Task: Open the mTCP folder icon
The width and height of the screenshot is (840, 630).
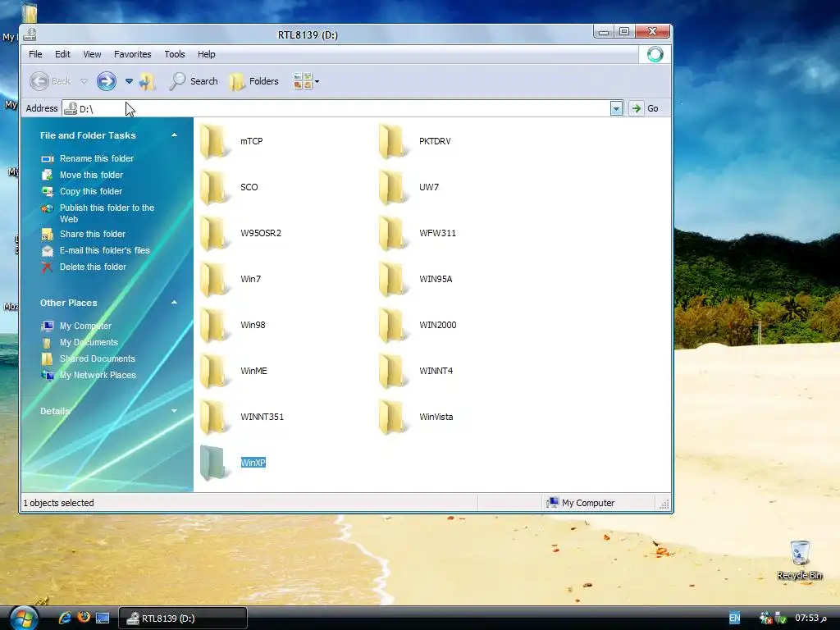Action: coord(214,141)
